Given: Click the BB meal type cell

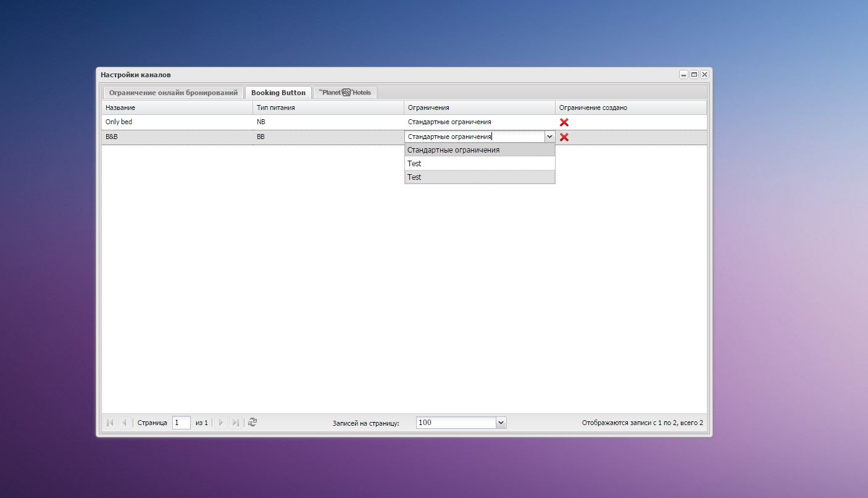Looking at the screenshot, I should [329, 137].
